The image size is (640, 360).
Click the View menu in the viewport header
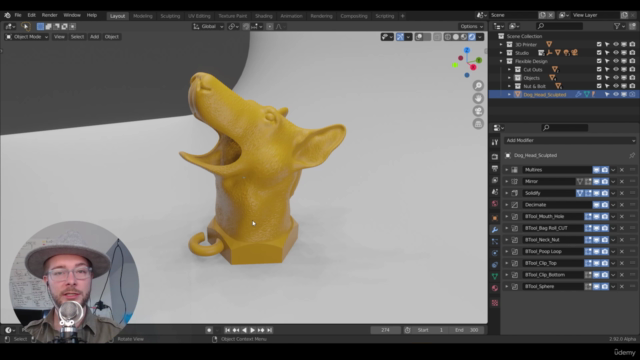(59, 37)
